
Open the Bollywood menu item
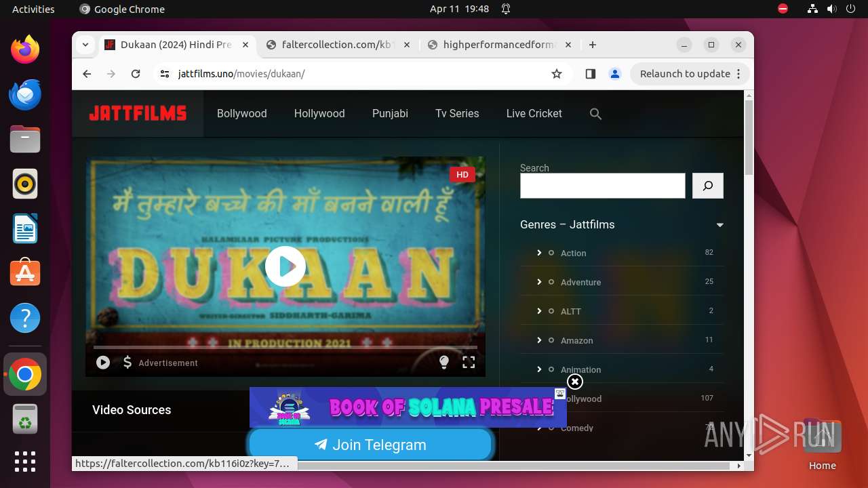click(x=241, y=114)
